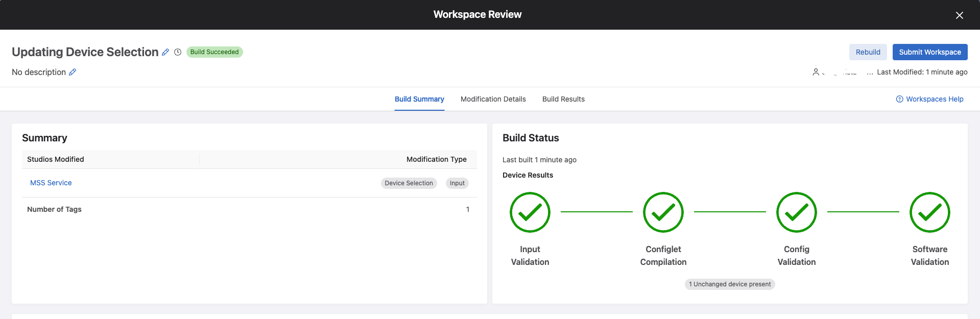
Task: Click the Rebuild button
Action: (x=868, y=52)
